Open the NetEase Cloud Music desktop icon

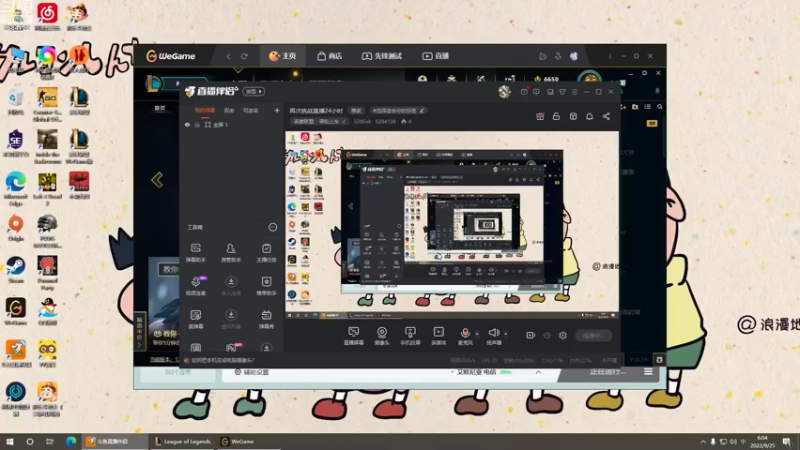[x=47, y=16]
